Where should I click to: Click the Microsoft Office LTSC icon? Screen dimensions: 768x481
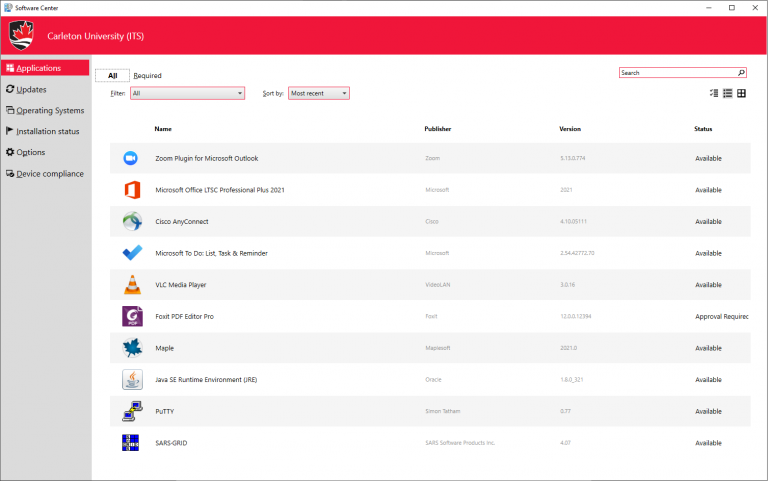132,190
